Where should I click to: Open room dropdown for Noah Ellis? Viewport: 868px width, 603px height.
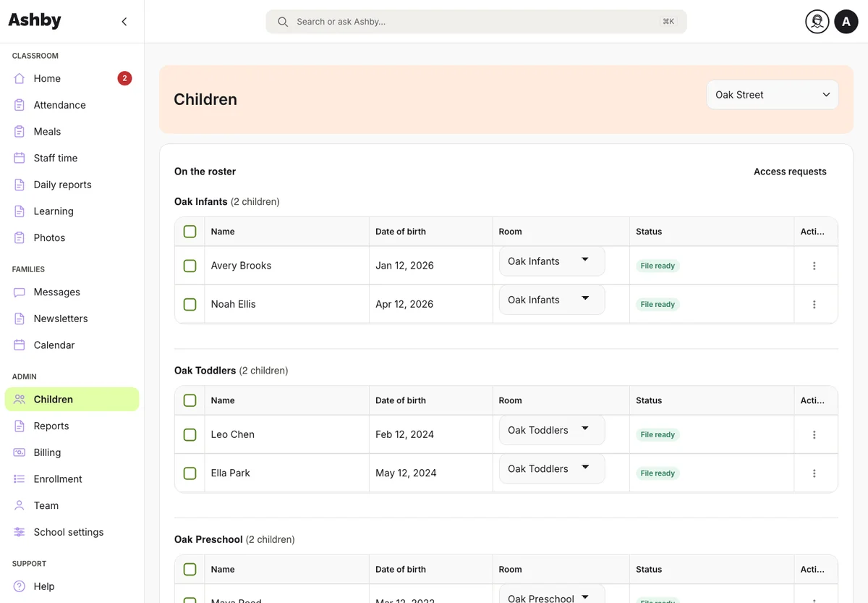point(552,300)
